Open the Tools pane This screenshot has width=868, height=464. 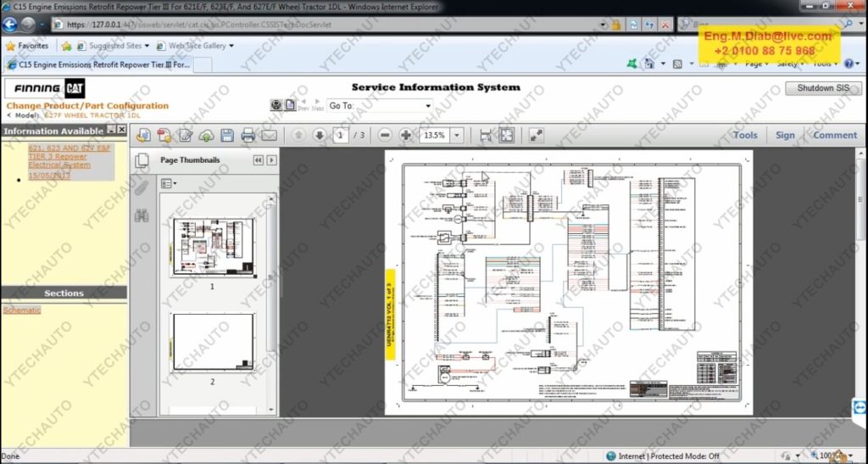[x=745, y=135]
